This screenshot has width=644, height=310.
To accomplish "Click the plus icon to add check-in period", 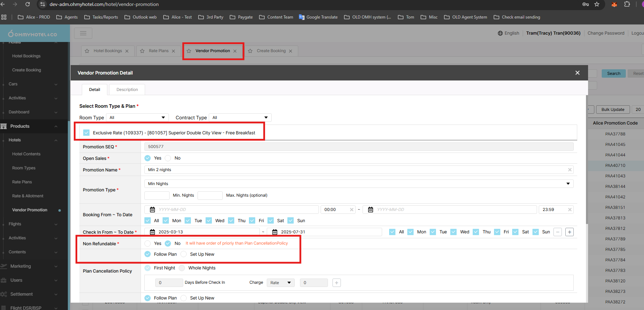I will (x=570, y=232).
